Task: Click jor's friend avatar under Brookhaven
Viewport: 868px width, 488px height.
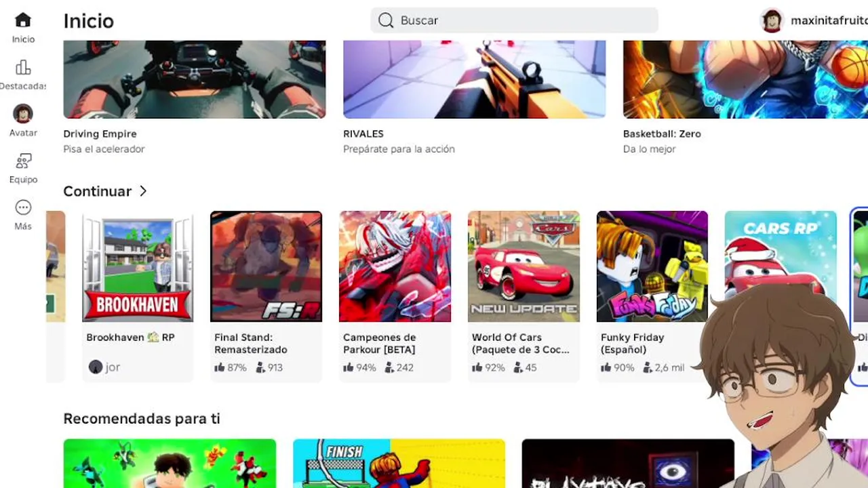Action: point(96,367)
